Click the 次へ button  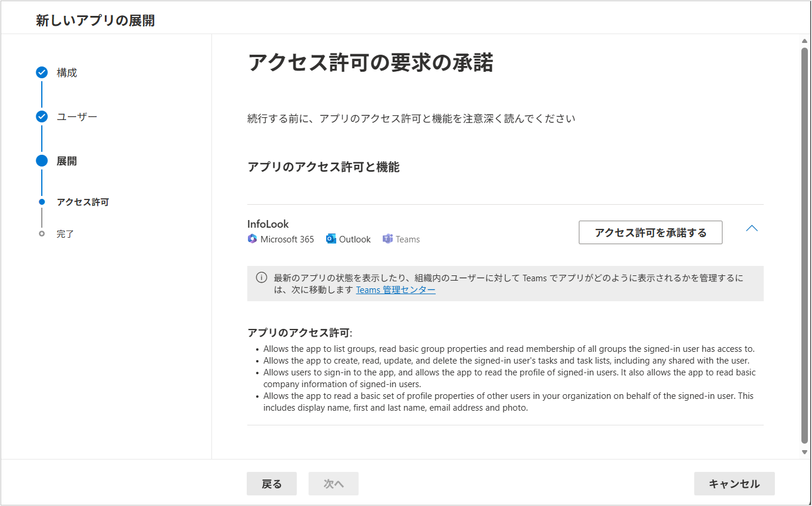pyautogui.click(x=333, y=484)
